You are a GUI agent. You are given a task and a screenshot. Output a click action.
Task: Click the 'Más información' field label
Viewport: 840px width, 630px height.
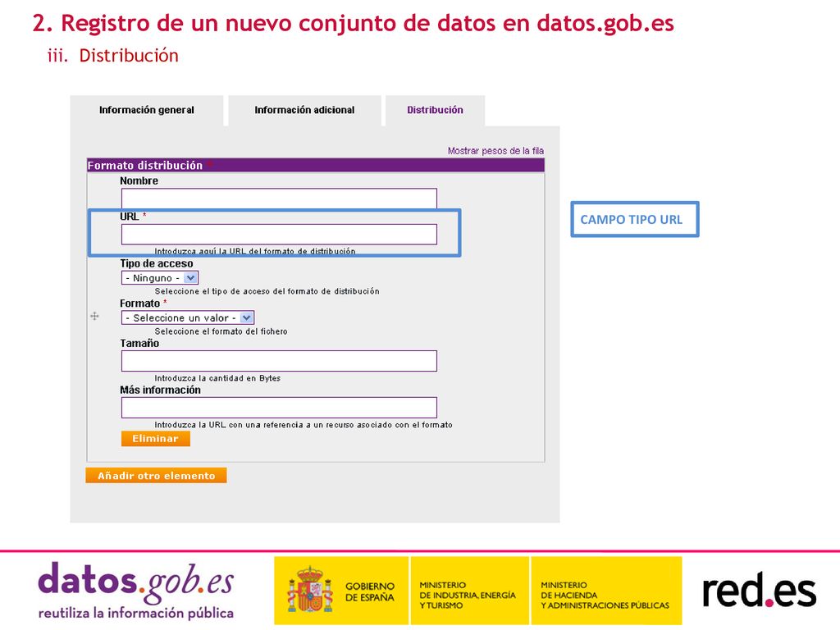(x=160, y=390)
